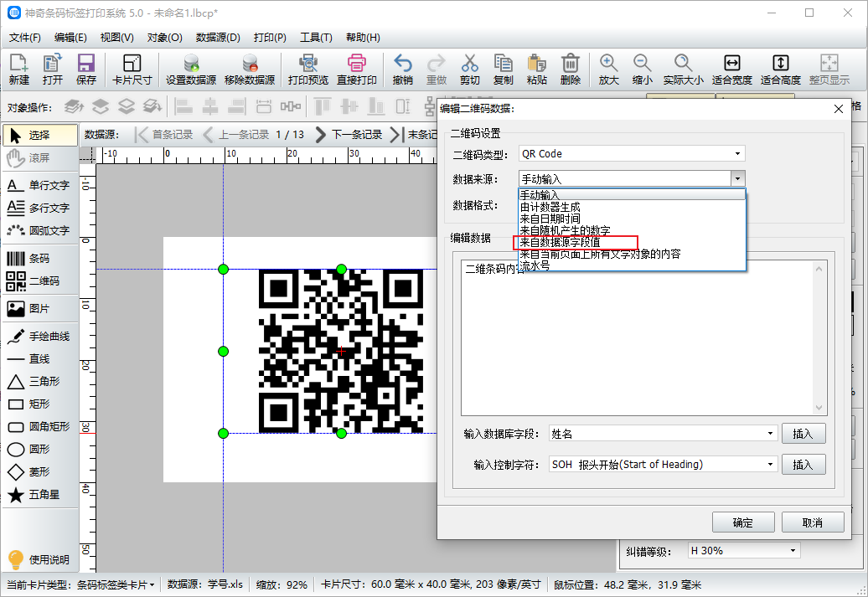Select the 圆角矩形 rounded rectangle tool
The height and width of the screenshot is (597, 868).
pos(40,426)
